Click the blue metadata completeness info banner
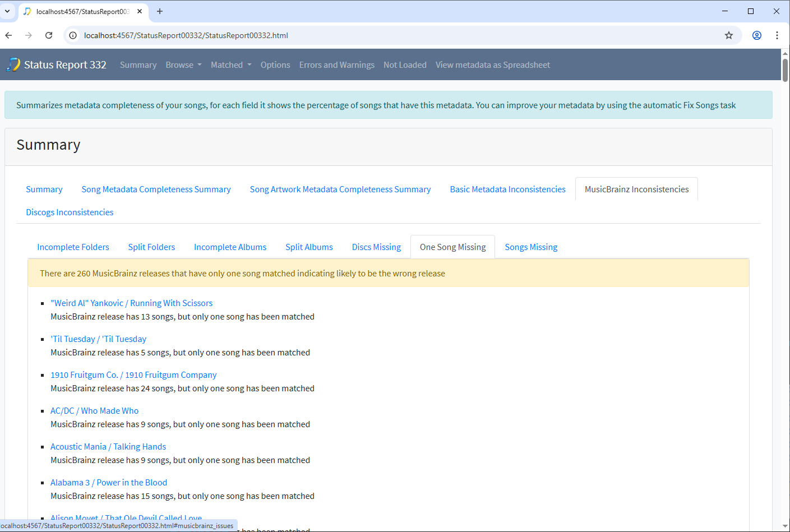Screen dimensions: 790x532 pyautogui.click(x=388, y=105)
